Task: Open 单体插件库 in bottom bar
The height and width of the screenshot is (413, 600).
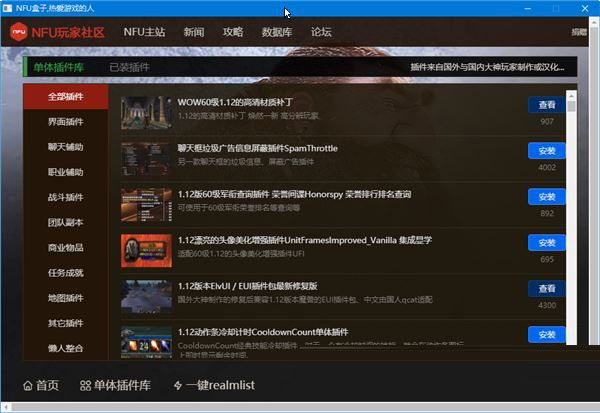Action: pos(115,385)
